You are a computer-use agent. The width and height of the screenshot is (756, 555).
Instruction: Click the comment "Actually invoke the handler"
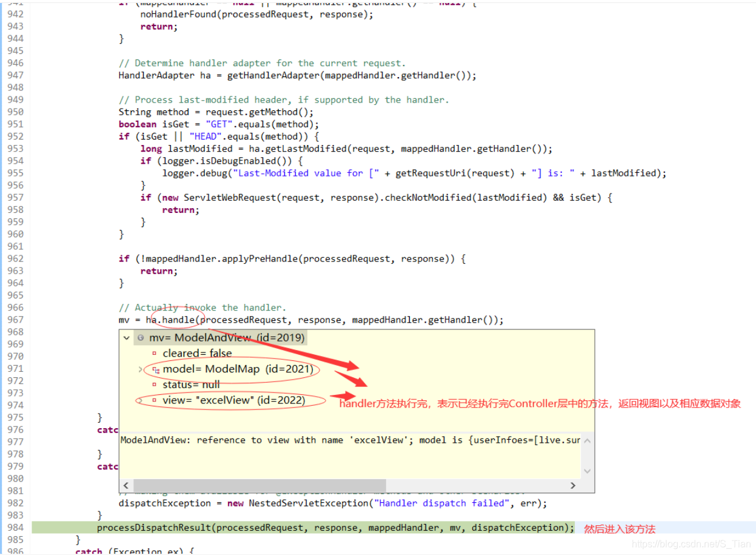point(202,308)
